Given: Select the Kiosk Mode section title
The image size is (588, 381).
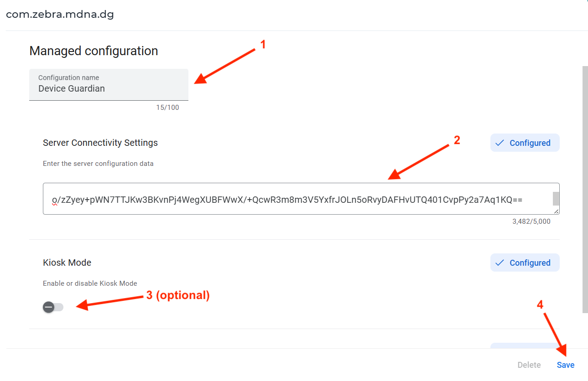Looking at the screenshot, I should [67, 263].
